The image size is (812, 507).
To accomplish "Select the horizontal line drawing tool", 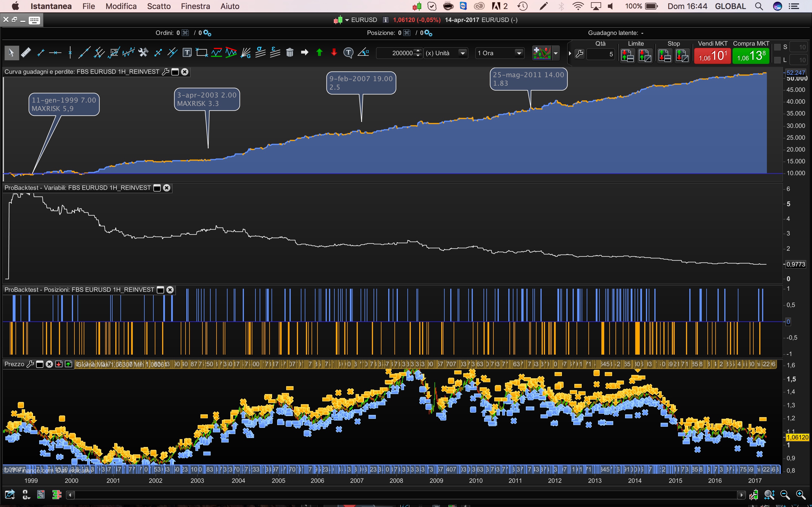I will click(55, 53).
